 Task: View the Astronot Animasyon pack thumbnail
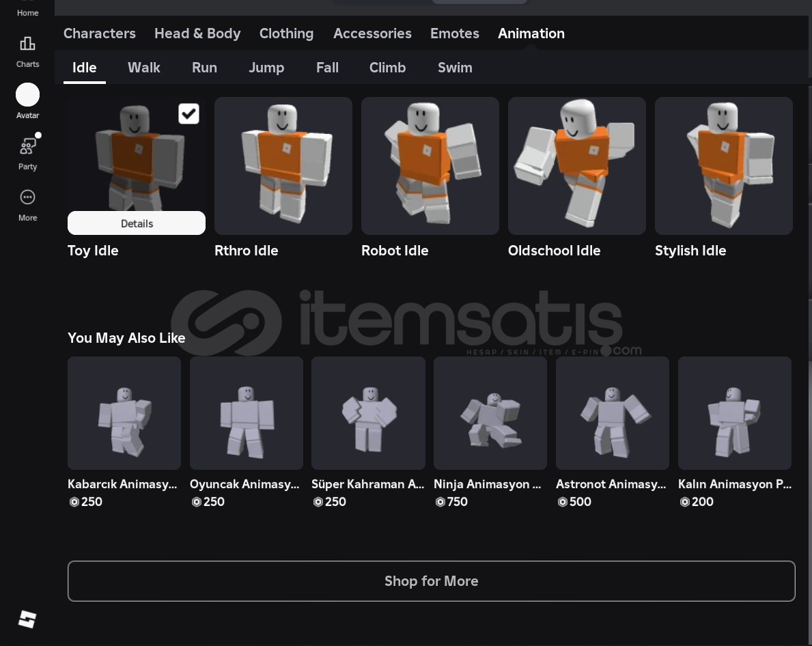pyautogui.click(x=613, y=413)
